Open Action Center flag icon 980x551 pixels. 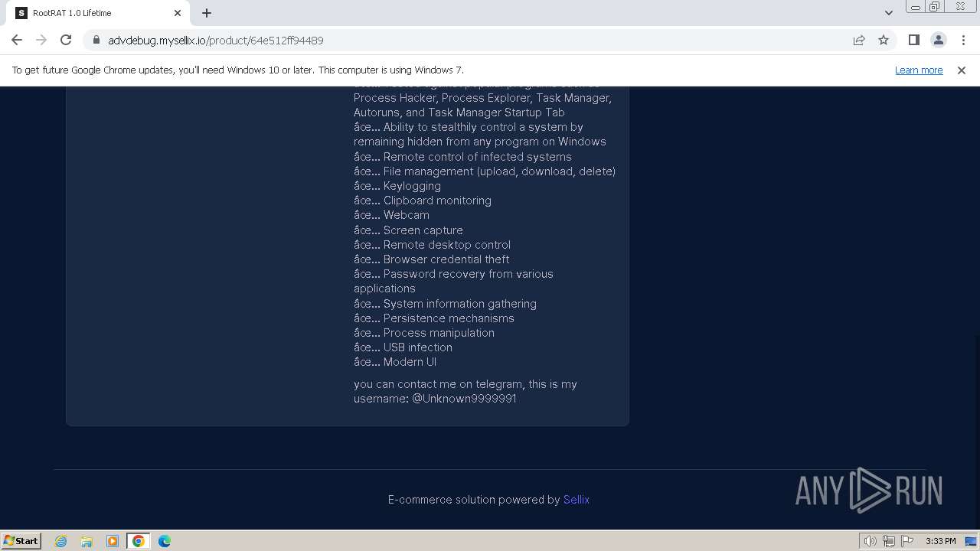[907, 541]
